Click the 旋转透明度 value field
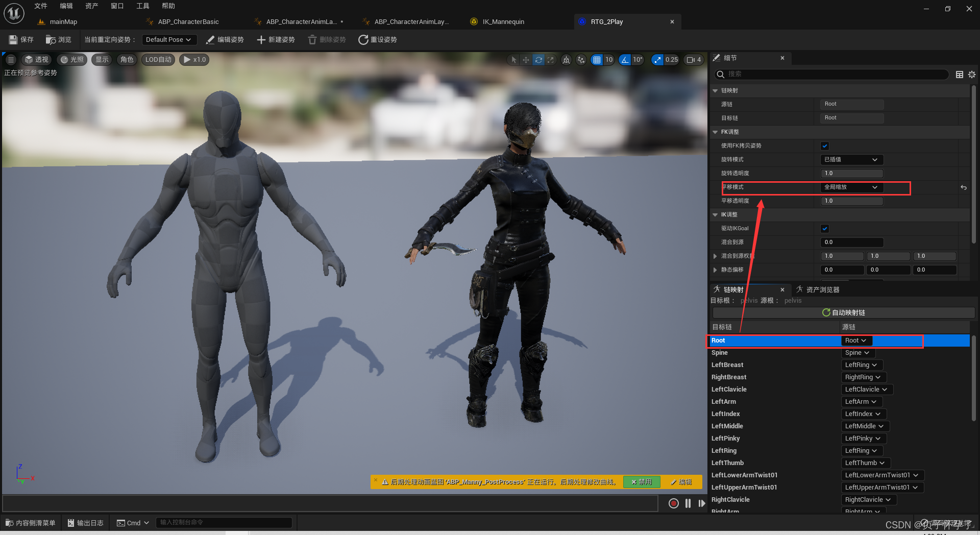Image resolution: width=980 pixels, height=535 pixels. (x=851, y=174)
